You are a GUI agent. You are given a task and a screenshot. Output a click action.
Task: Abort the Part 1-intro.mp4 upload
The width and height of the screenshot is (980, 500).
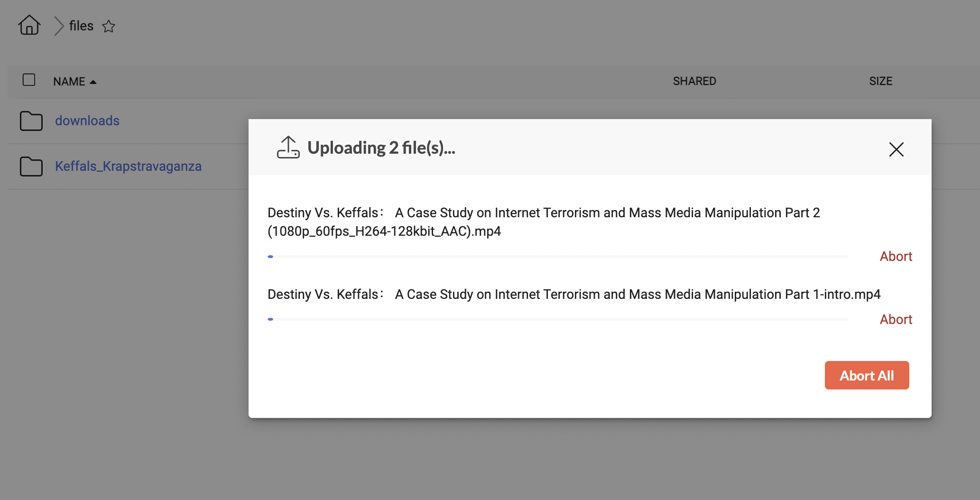tap(896, 319)
